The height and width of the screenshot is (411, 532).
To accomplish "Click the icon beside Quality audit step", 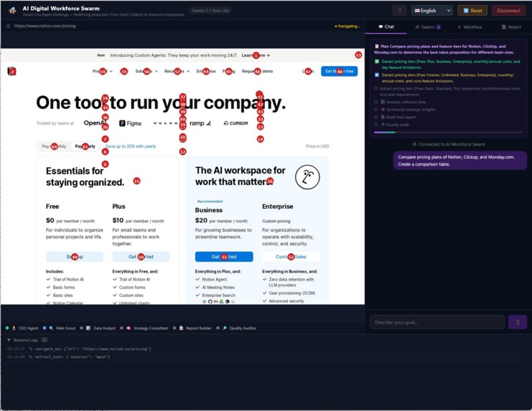I will [383, 125].
